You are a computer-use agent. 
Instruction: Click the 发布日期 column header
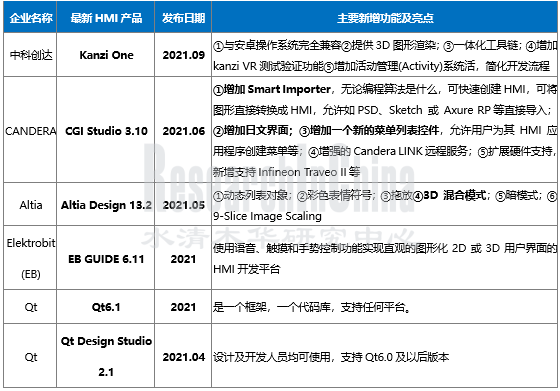tap(183, 17)
